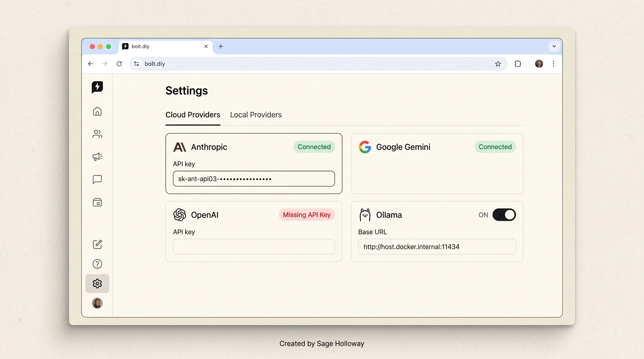
Task: Click the Google Gemini Connected badge
Action: click(495, 147)
